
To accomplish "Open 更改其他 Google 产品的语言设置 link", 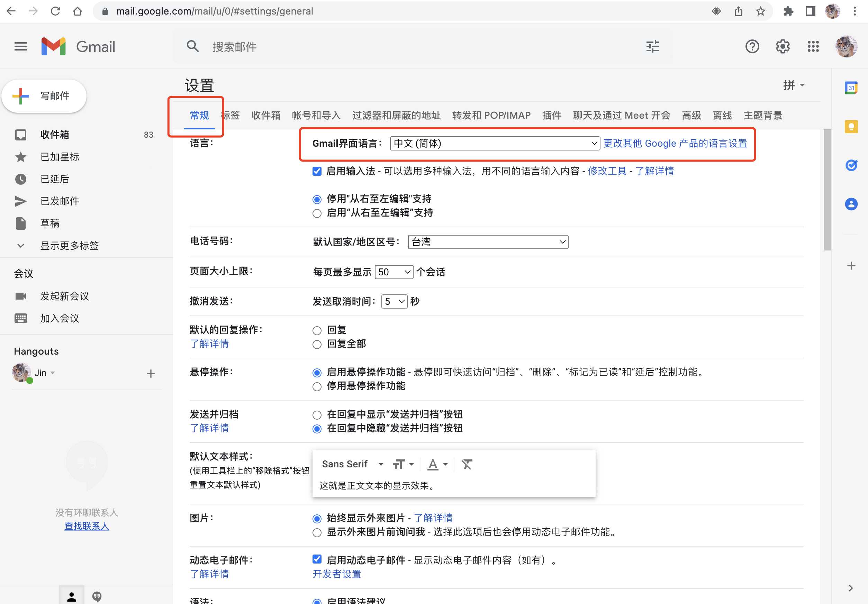I will (x=675, y=143).
